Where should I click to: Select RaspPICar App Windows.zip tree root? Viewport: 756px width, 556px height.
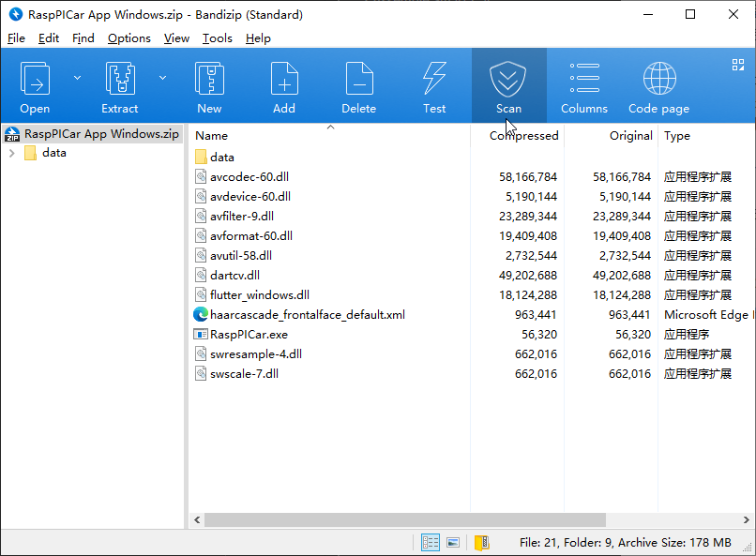coord(93,134)
